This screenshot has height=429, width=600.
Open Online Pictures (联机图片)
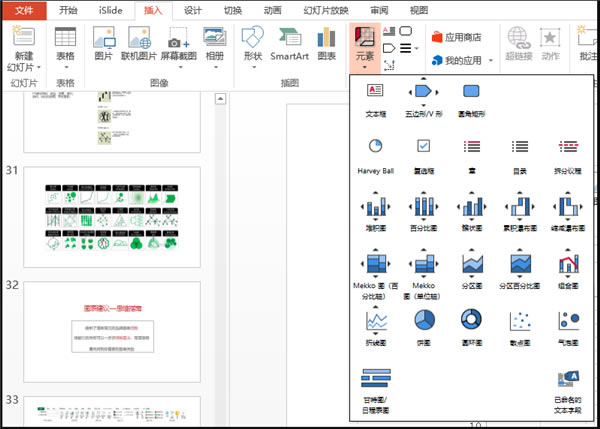139,44
